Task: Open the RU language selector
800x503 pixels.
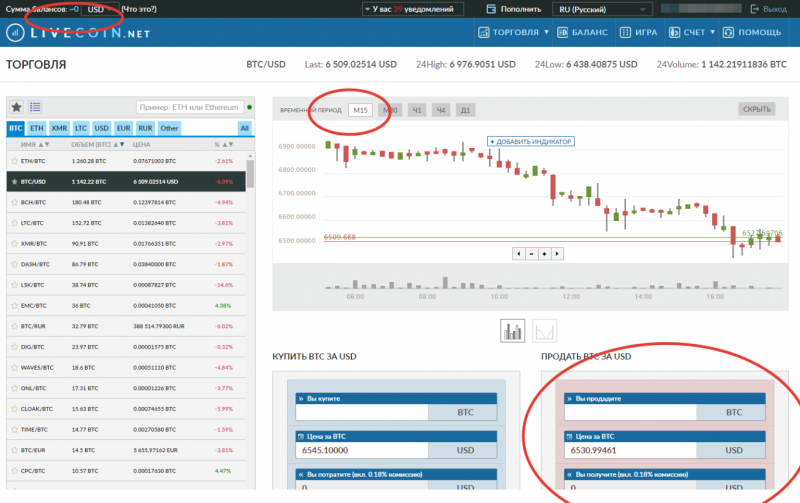Action: 603,9
